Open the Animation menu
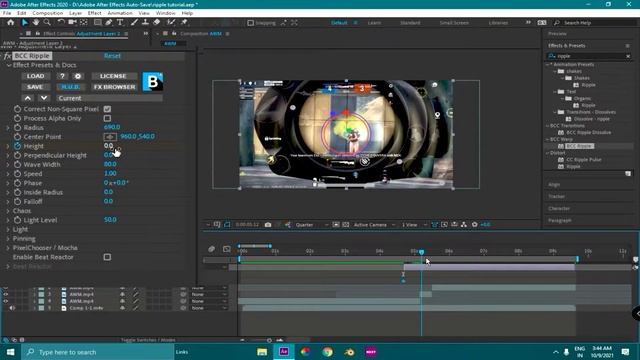Image resolution: width=640 pixels, height=360 pixels. (120, 13)
